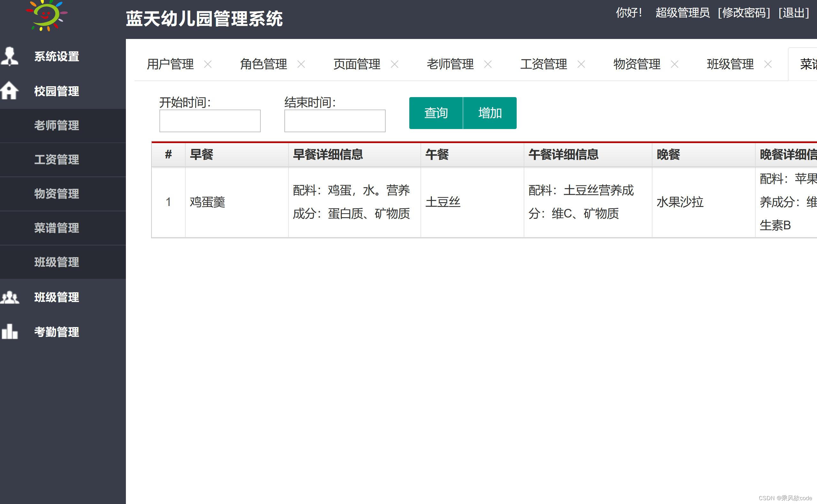
Task: Switch to the 物资管理 tab
Action: coord(636,64)
